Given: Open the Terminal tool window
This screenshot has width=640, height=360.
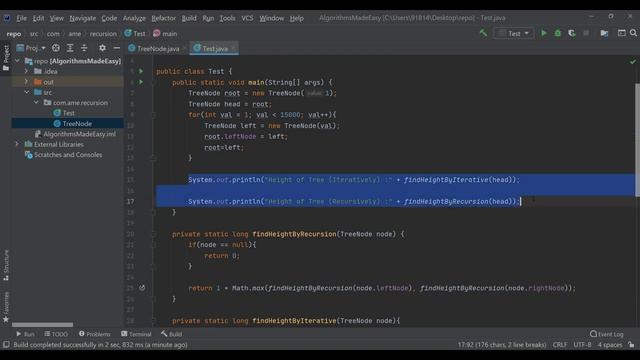Looking at the screenshot, I should pyautogui.click(x=136, y=334).
